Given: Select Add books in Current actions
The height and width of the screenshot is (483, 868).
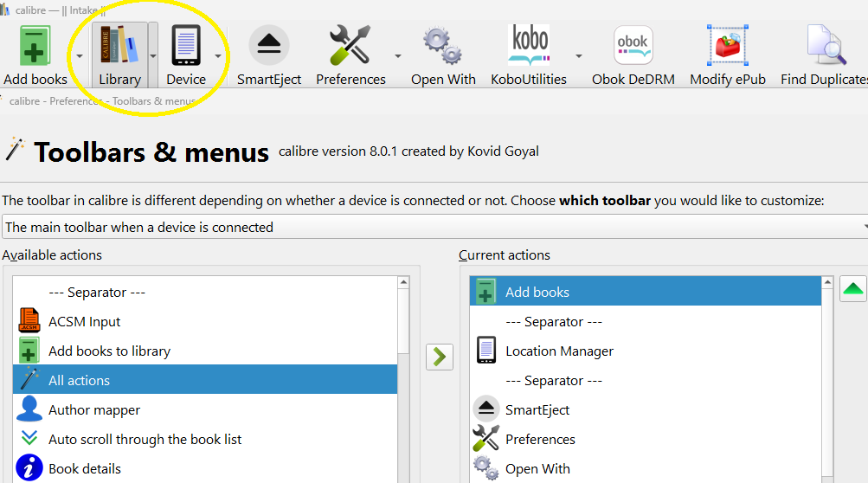Looking at the screenshot, I should (x=646, y=292).
